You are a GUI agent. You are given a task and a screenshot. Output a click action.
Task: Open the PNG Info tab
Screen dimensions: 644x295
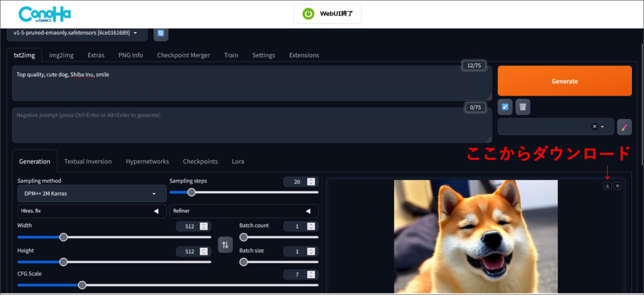pyautogui.click(x=131, y=55)
